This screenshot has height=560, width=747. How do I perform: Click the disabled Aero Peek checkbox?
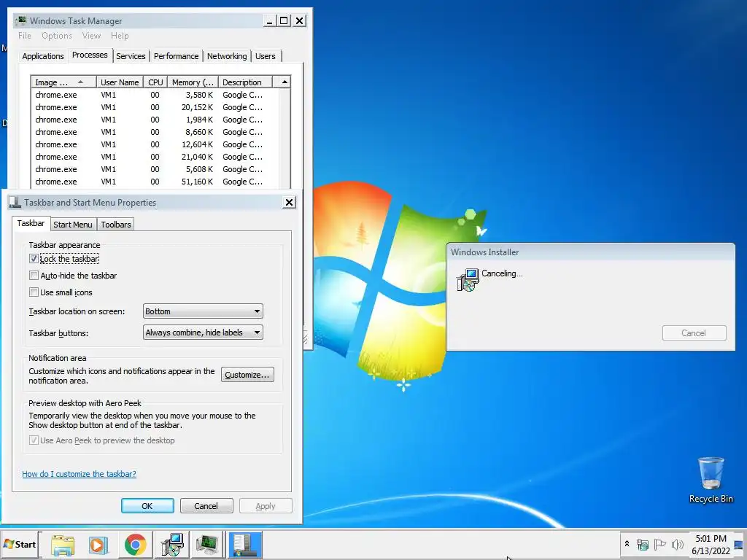coord(34,440)
